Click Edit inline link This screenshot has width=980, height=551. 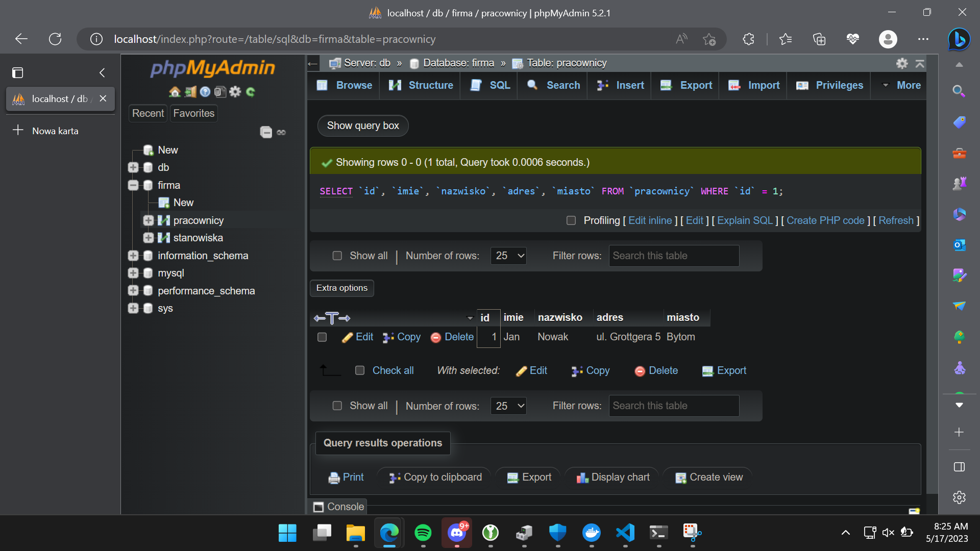650,220
